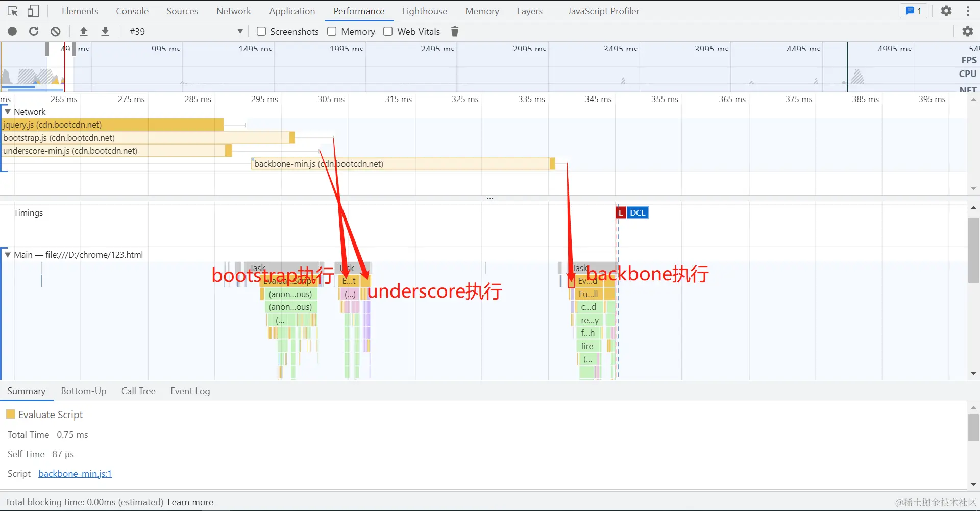Open the JavaScript Profiler tab
980x511 pixels.
coord(603,11)
